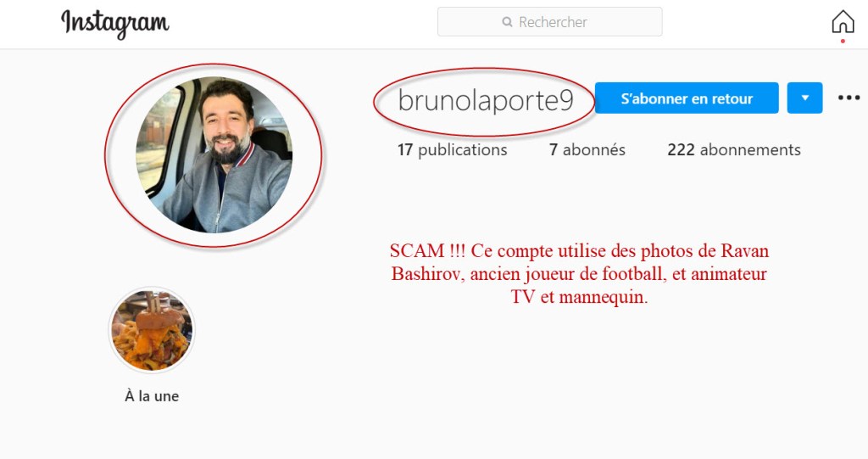Click the À la une highlight label
Image resolution: width=868 pixels, height=459 pixels.
(152, 396)
